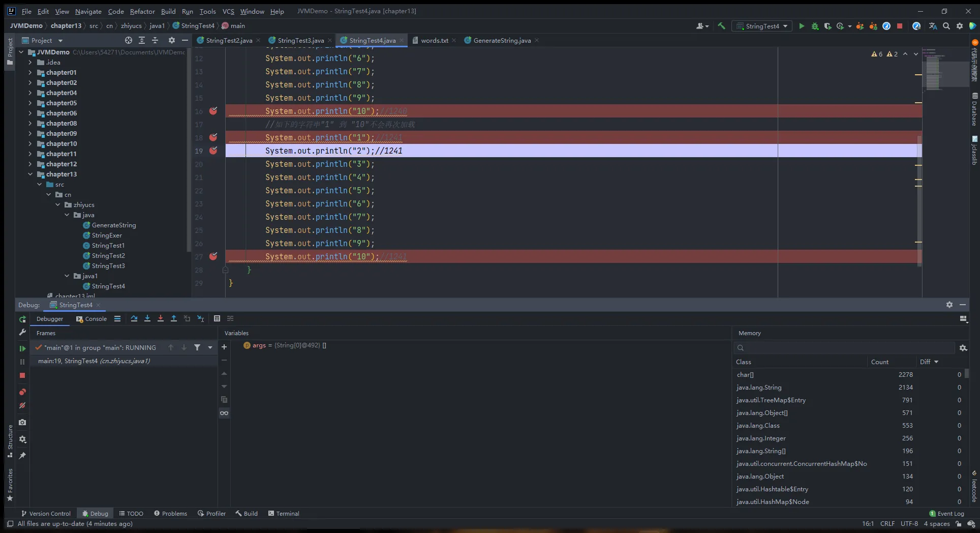Click the CRLF line separator in status bar
The image size is (980, 533).
pyautogui.click(x=887, y=523)
